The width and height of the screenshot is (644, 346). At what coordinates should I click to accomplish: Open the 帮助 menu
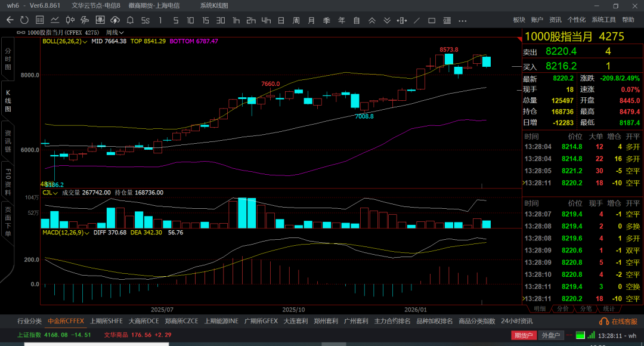(x=628, y=20)
